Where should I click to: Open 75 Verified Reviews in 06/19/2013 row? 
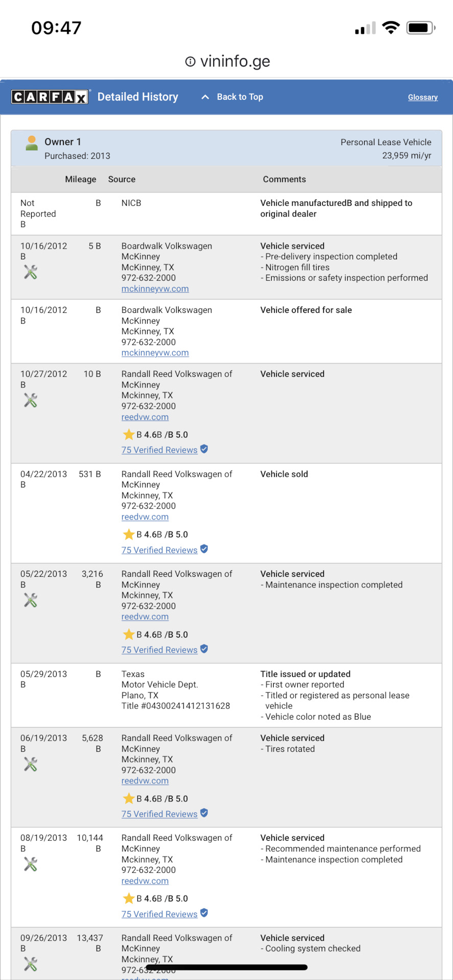[x=159, y=814]
